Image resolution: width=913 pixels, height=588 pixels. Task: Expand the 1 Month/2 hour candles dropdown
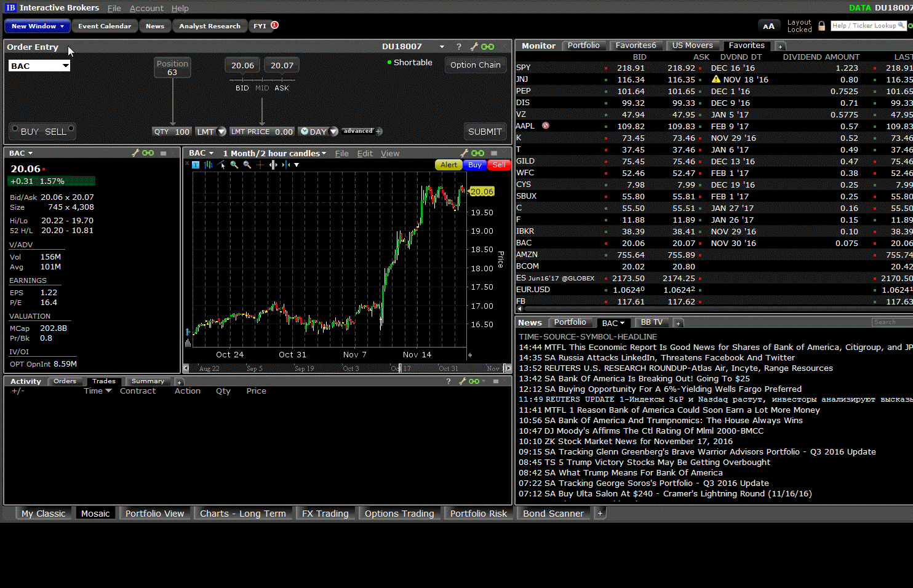click(x=275, y=153)
